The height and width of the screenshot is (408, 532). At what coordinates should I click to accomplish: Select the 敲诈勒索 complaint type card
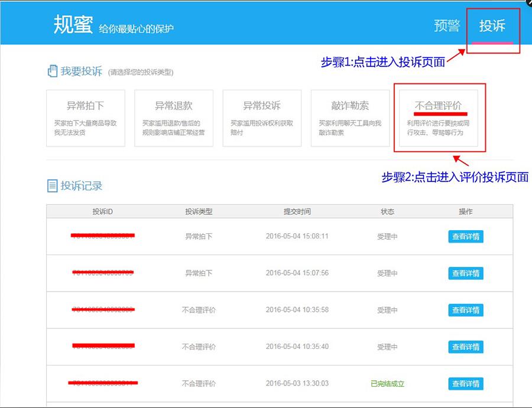[x=350, y=117]
